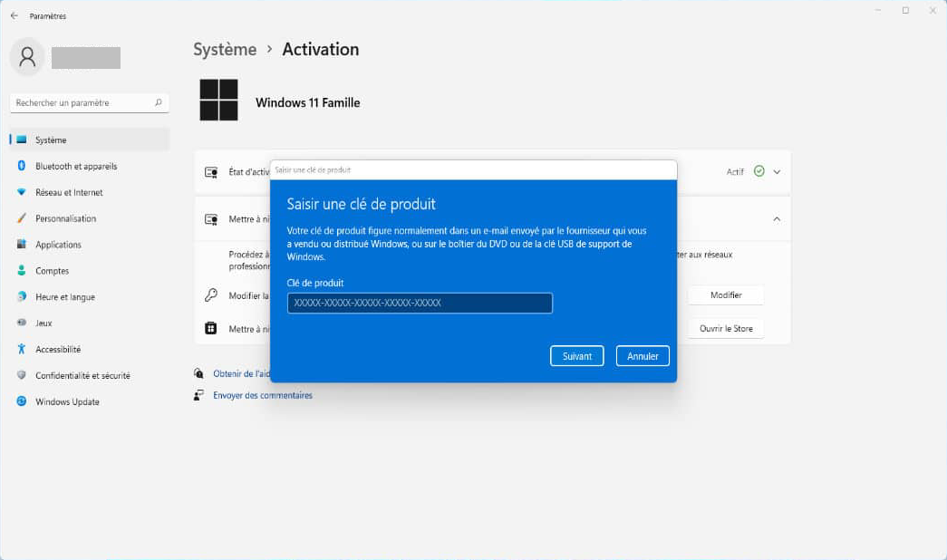The height and width of the screenshot is (560, 947).
Task: Click the Ouvrir le Store button
Action: (725, 328)
